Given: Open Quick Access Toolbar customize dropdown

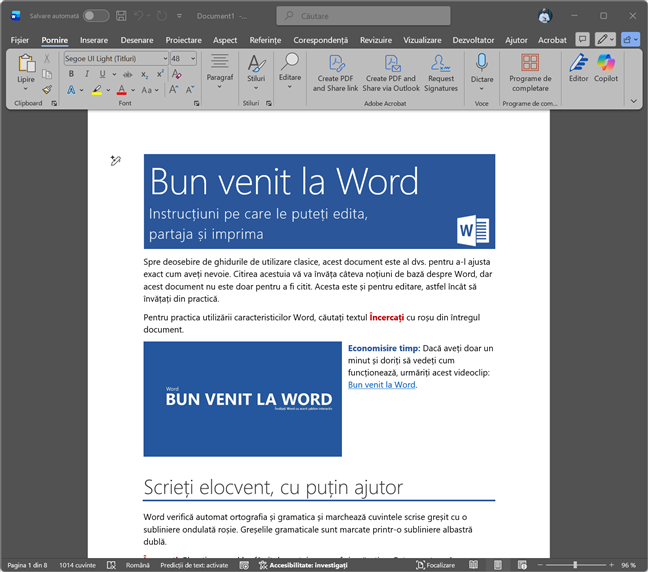Looking at the screenshot, I should (179, 16).
